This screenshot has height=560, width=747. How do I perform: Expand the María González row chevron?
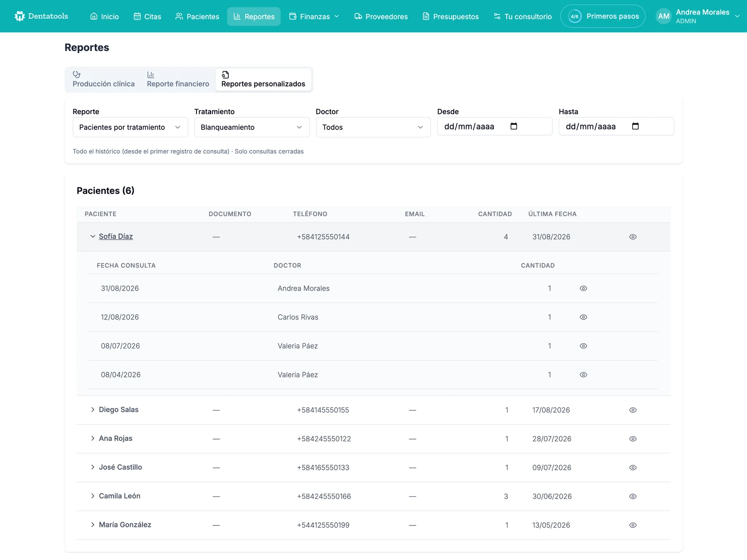tap(92, 525)
